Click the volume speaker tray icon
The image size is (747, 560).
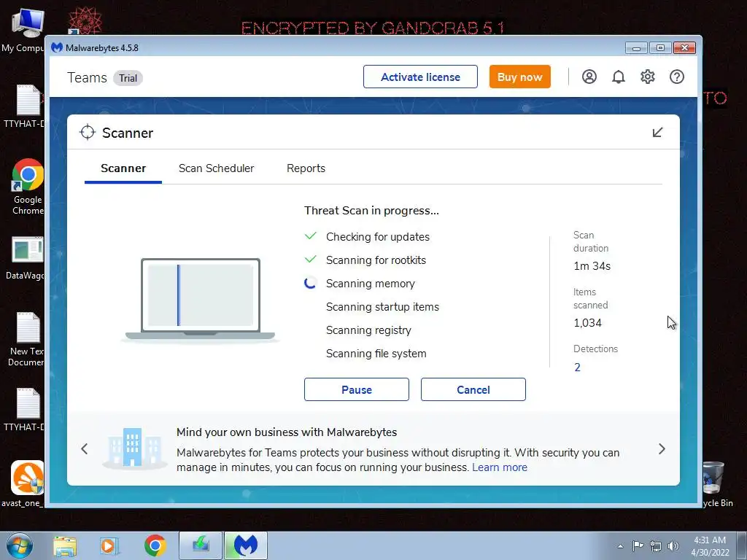point(673,546)
